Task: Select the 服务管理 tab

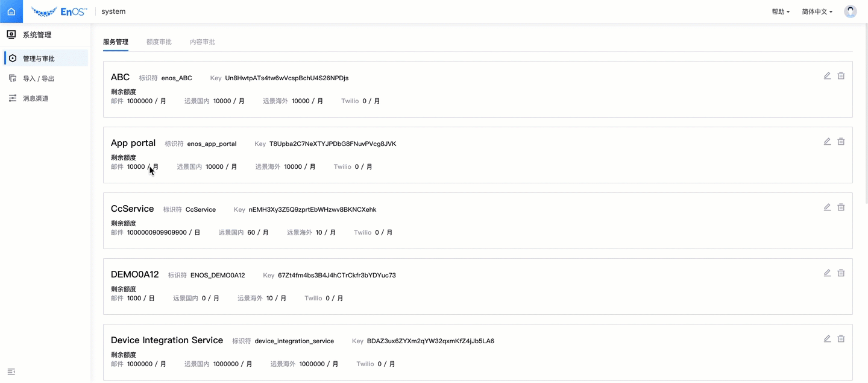Action: click(115, 42)
